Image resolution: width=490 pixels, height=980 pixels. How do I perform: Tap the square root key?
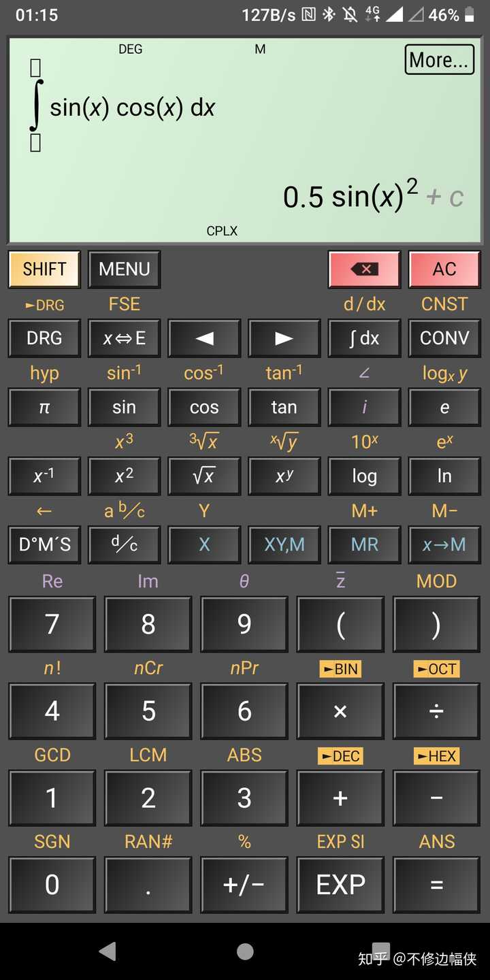point(204,476)
